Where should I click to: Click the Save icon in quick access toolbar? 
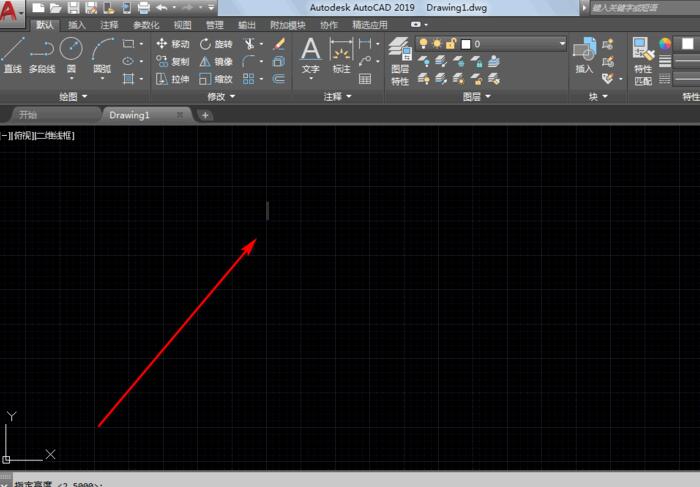pos(74,7)
